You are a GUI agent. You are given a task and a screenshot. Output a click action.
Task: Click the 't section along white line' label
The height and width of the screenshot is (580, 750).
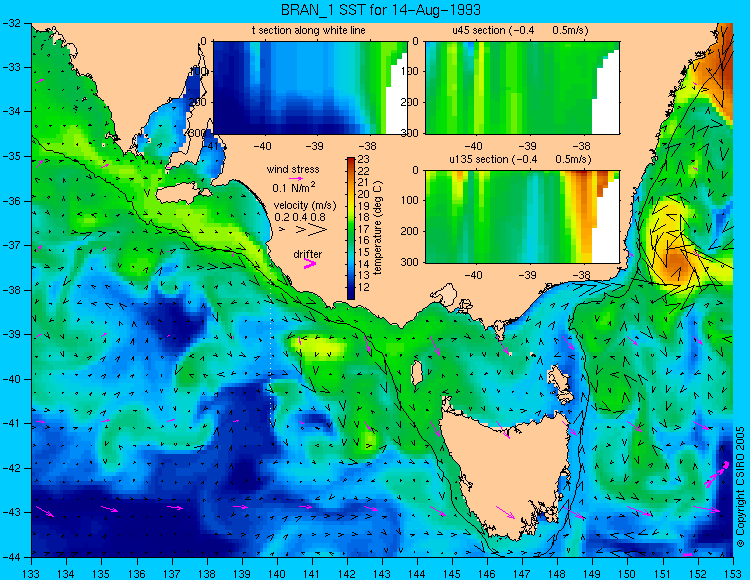coord(309,30)
